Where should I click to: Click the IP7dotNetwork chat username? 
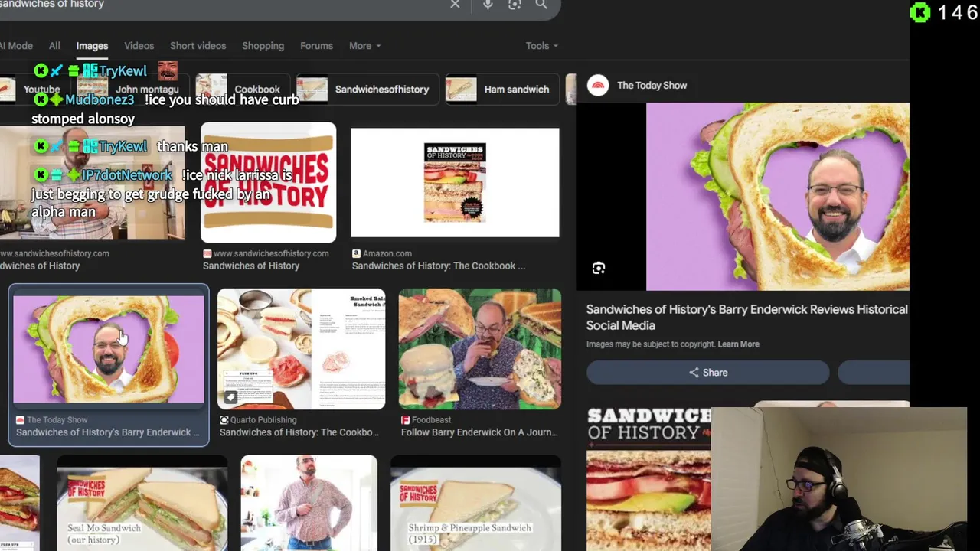pos(127,175)
